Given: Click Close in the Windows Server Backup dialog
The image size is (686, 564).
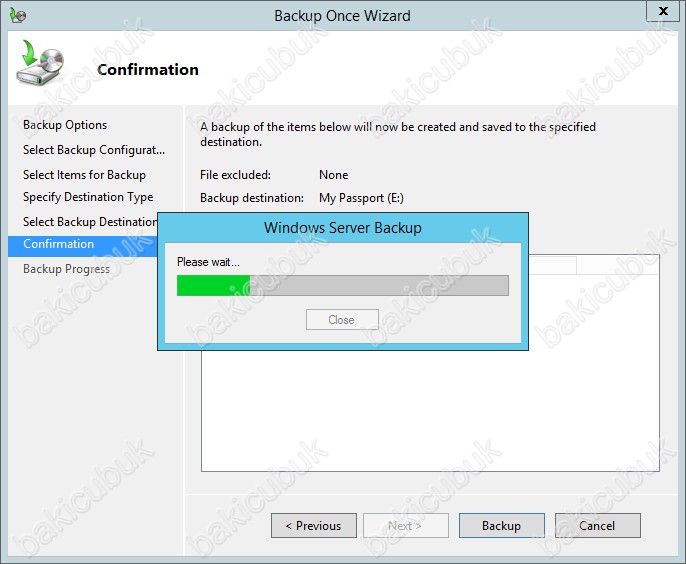Looking at the screenshot, I should pos(342,320).
